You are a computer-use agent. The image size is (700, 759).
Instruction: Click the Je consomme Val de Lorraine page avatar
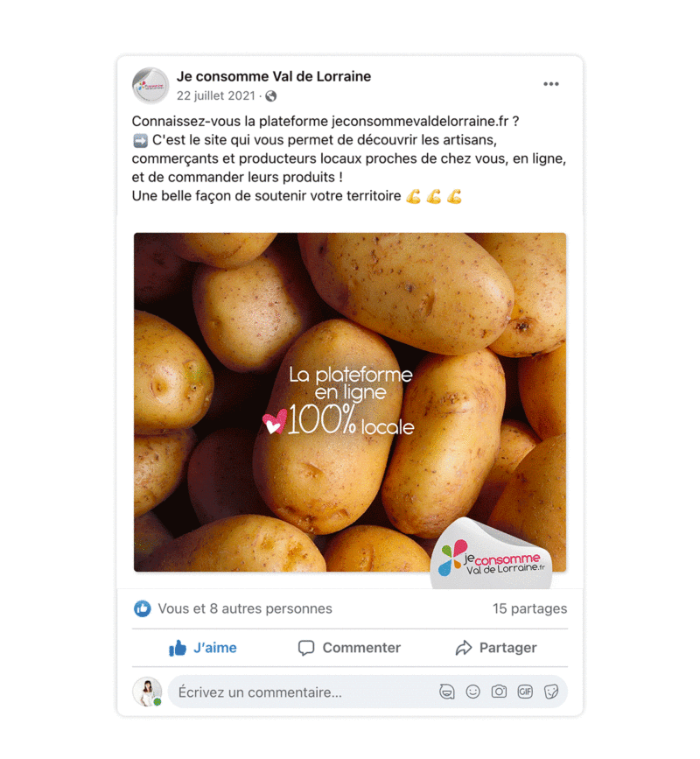(x=150, y=86)
